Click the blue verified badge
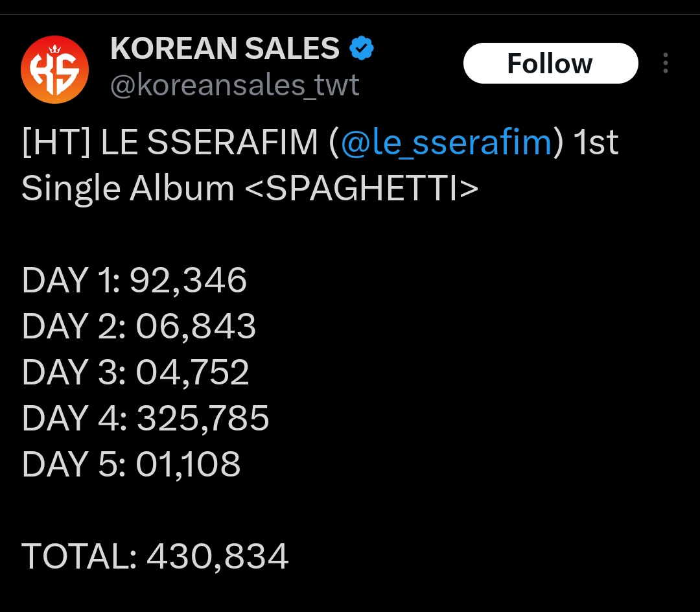Screen dimensions: 700x612 coord(361,49)
